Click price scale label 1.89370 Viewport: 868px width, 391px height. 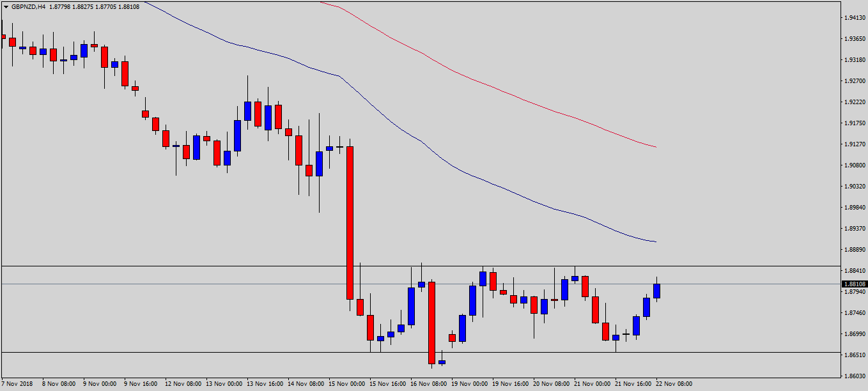pos(855,229)
